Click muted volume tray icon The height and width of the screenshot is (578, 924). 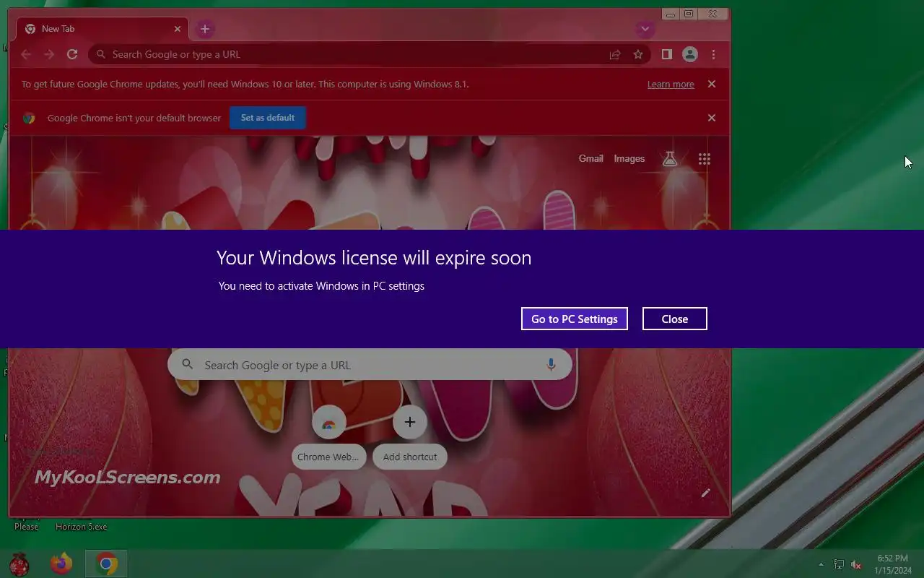[856, 564]
